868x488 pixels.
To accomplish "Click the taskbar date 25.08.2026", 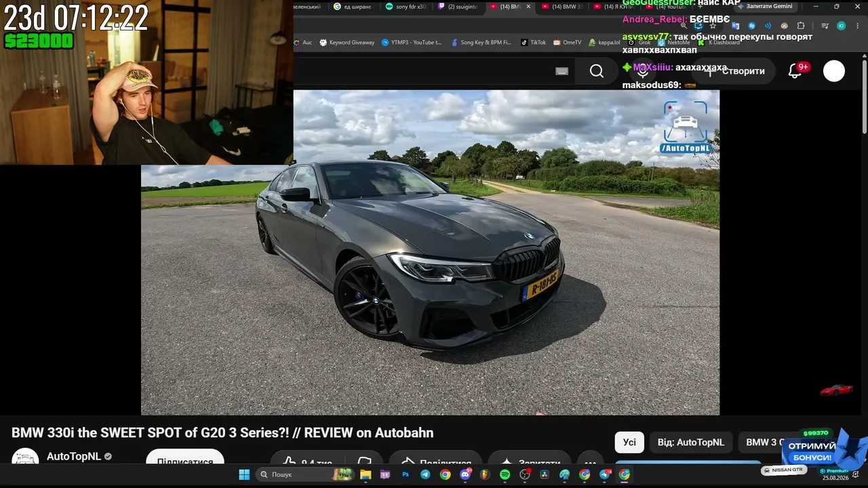I will tap(835, 478).
